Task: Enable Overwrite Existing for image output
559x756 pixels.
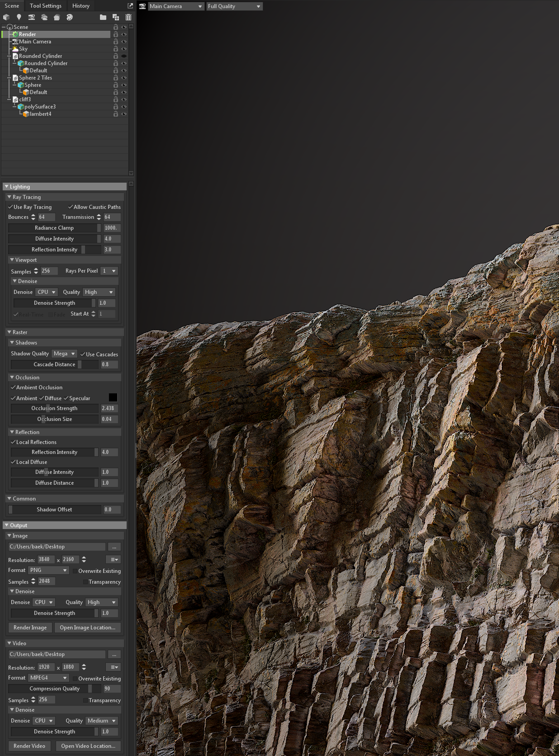Action: 75,571
